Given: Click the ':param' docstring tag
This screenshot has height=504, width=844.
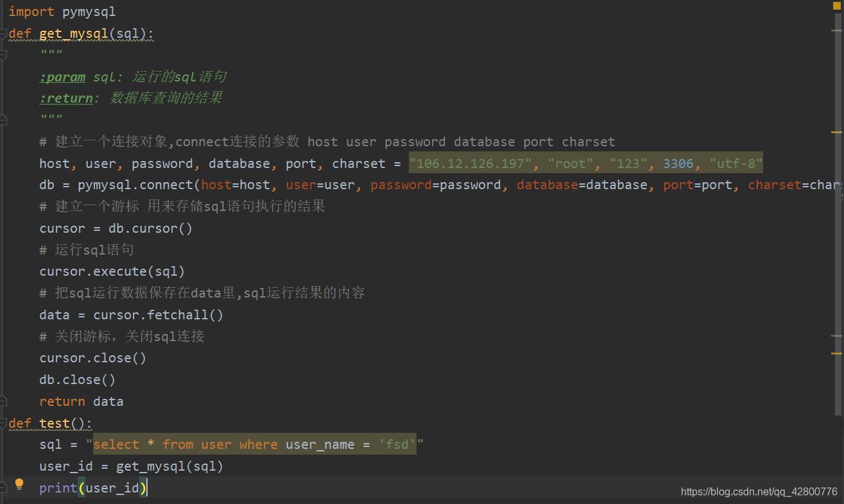Looking at the screenshot, I should (x=62, y=77).
